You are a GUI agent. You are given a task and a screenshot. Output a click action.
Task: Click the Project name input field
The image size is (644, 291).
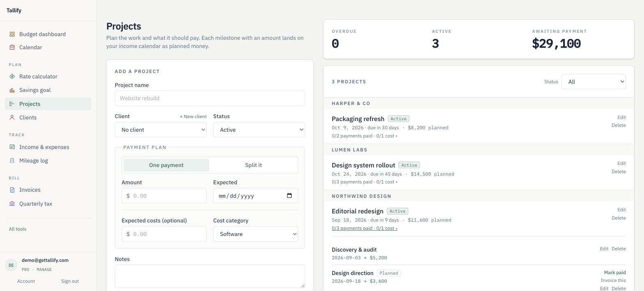tap(210, 98)
